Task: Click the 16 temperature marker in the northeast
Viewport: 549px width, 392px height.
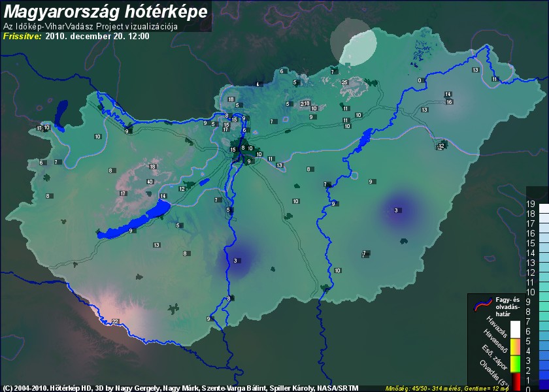Action: 449,102
